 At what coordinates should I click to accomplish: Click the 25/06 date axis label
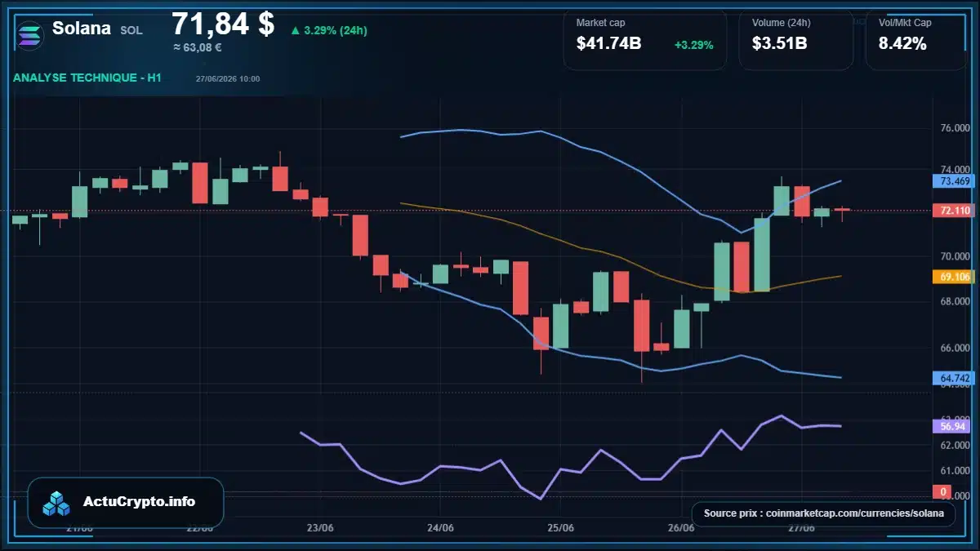[560, 527]
